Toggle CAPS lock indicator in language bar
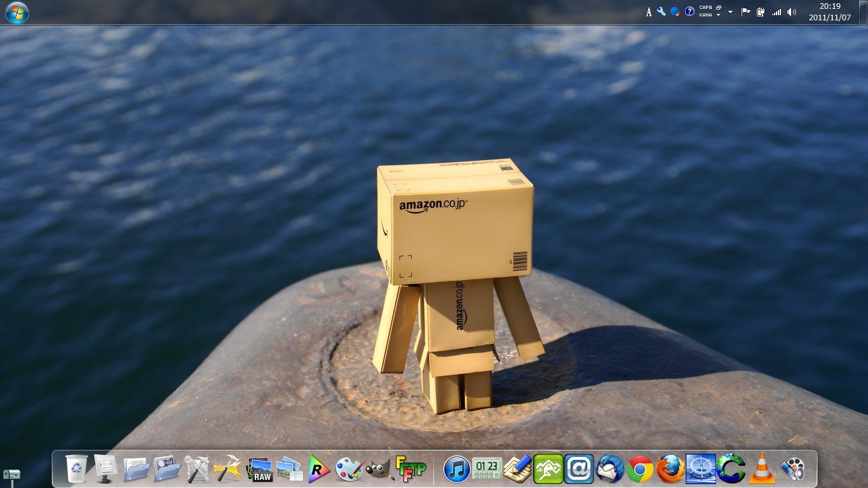The height and width of the screenshot is (488, 868). pos(705,8)
